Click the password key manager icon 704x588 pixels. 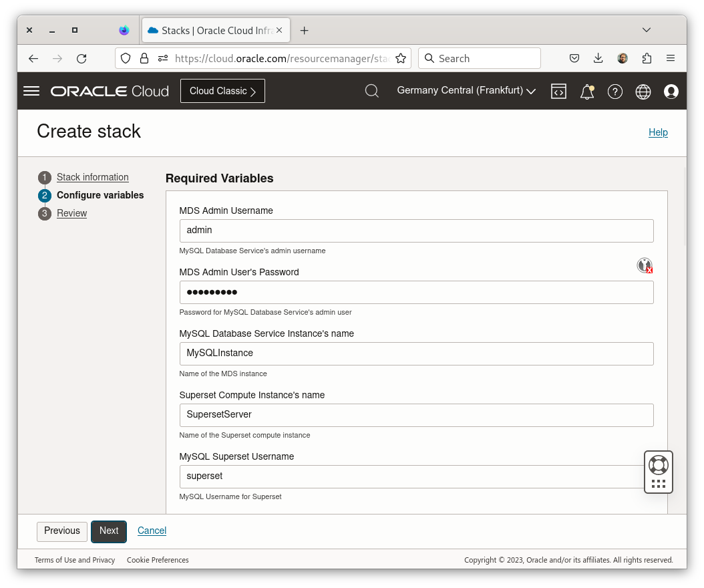[x=644, y=265]
